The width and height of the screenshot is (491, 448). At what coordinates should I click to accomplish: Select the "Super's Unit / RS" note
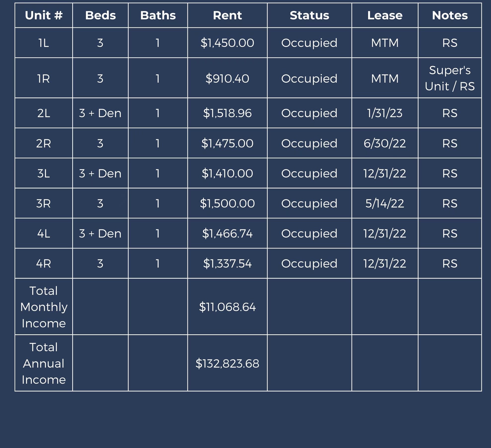coord(450,78)
